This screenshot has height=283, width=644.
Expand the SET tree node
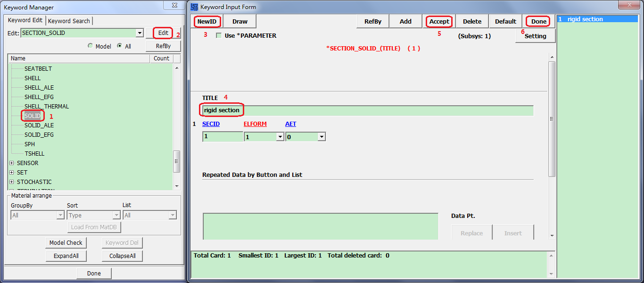tap(12, 173)
